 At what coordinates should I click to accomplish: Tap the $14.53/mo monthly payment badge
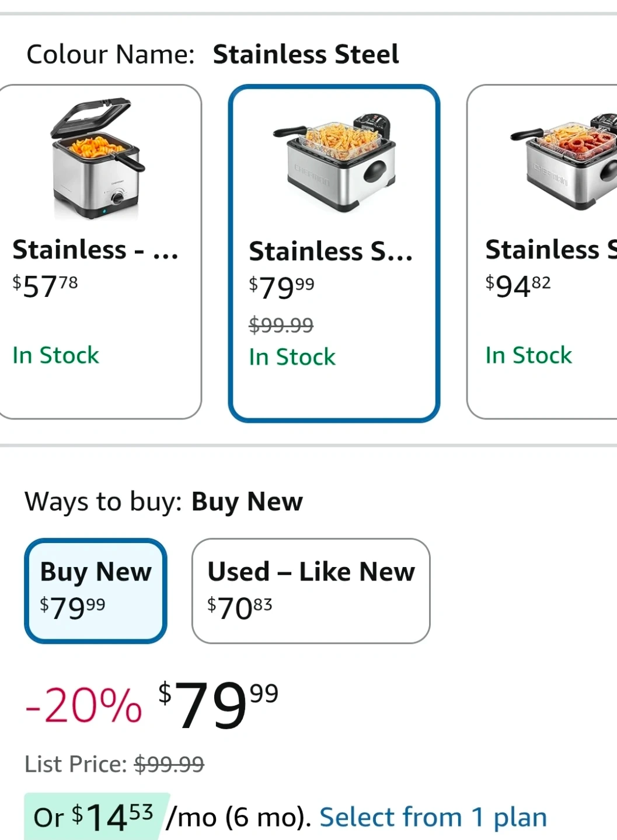(x=96, y=817)
